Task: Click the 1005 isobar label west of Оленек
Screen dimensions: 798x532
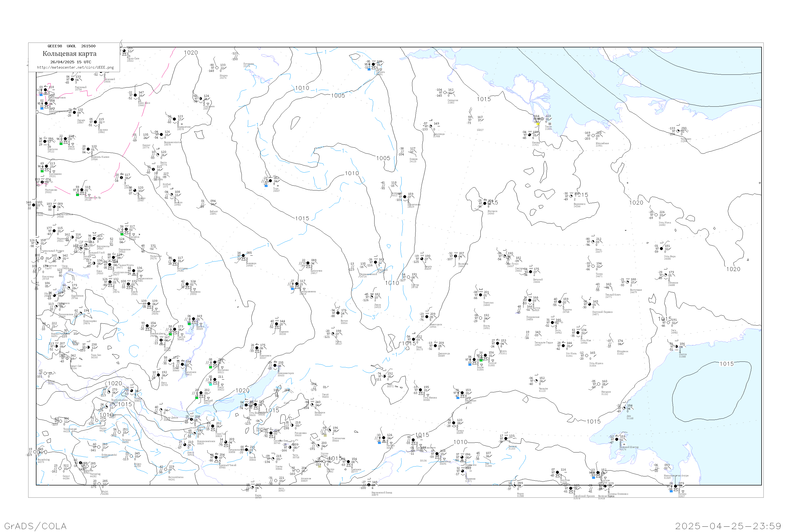Action: coord(383,158)
